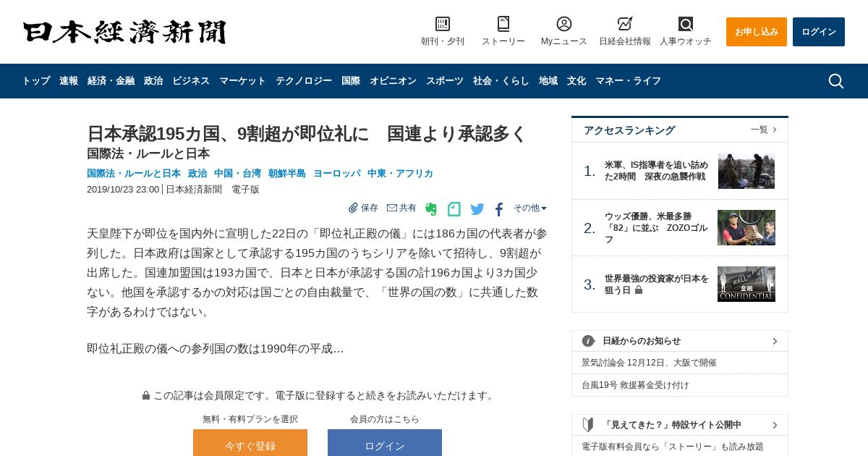Open the マネー・ライフ section
Image resolution: width=868 pixels, height=456 pixels.
(628, 81)
